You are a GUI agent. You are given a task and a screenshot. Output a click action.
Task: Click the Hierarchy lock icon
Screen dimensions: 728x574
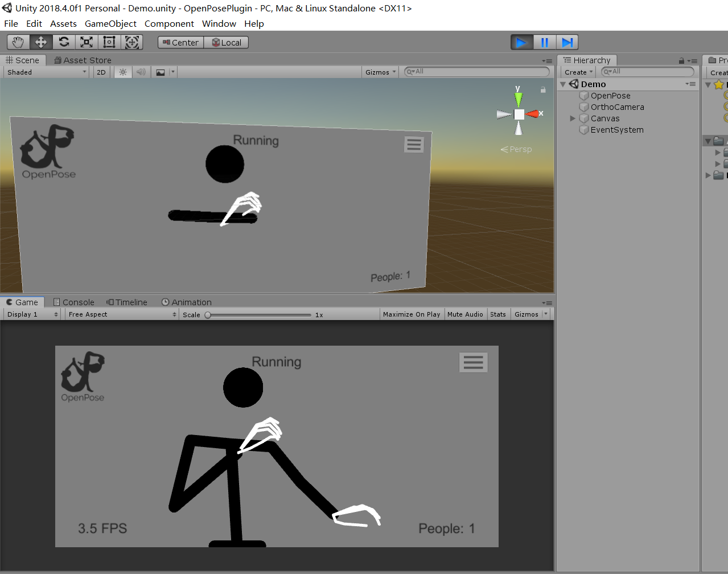pyautogui.click(x=682, y=60)
